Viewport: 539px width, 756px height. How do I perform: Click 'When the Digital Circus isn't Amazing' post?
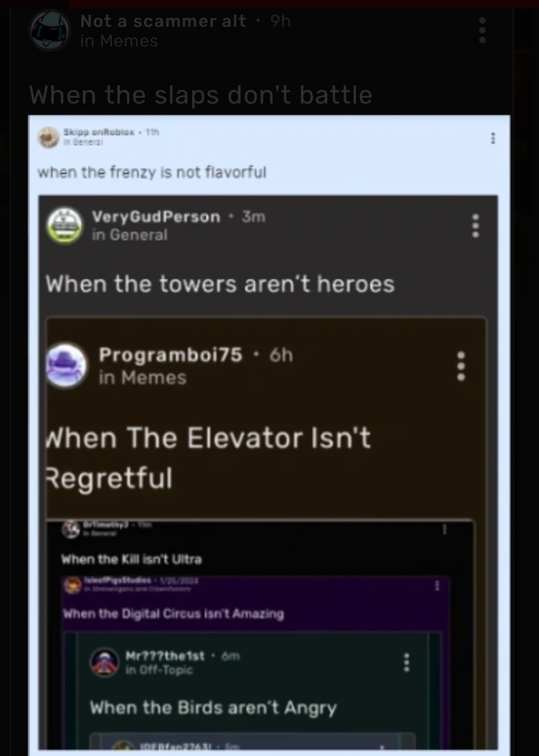pyautogui.click(x=173, y=614)
